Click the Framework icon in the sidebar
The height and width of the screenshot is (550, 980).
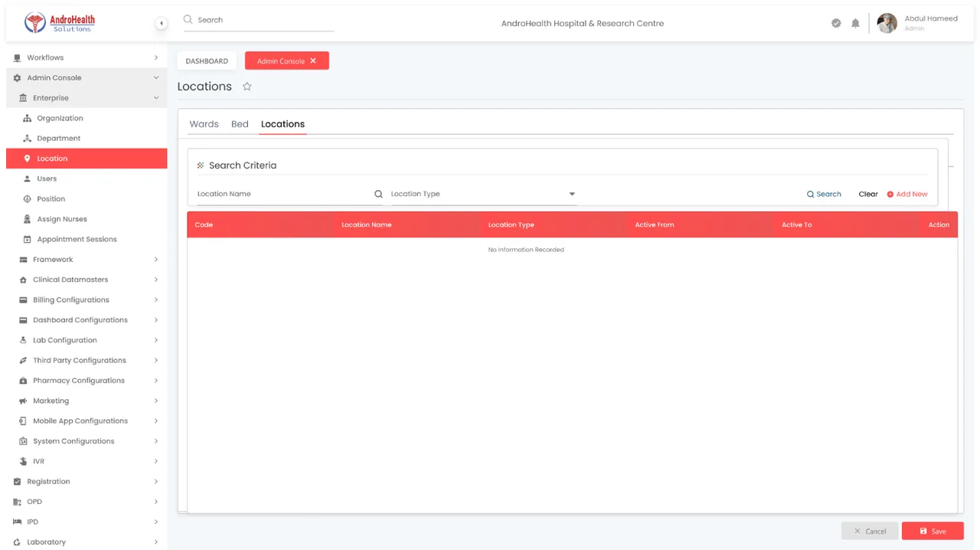click(x=23, y=260)
